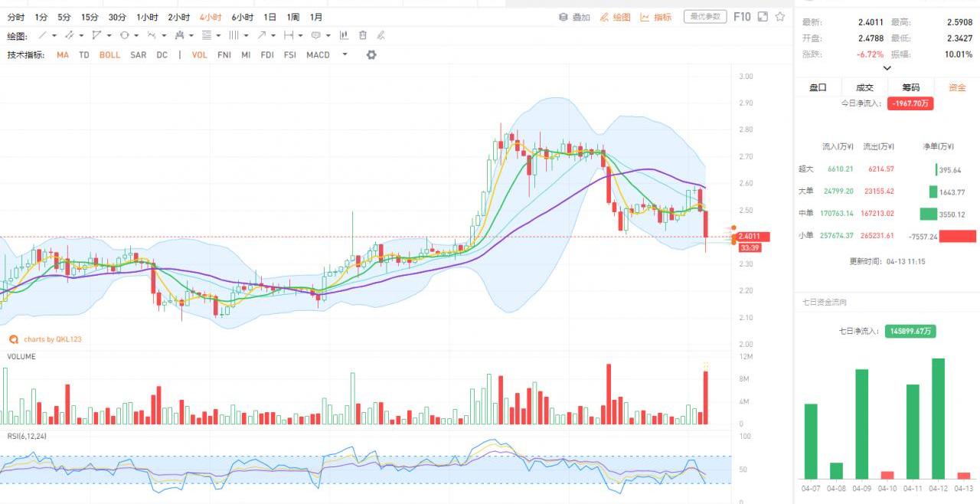
Task: Open dropdown arrow next to line tool
Action: pyautogui.click(x=54, y=35)
